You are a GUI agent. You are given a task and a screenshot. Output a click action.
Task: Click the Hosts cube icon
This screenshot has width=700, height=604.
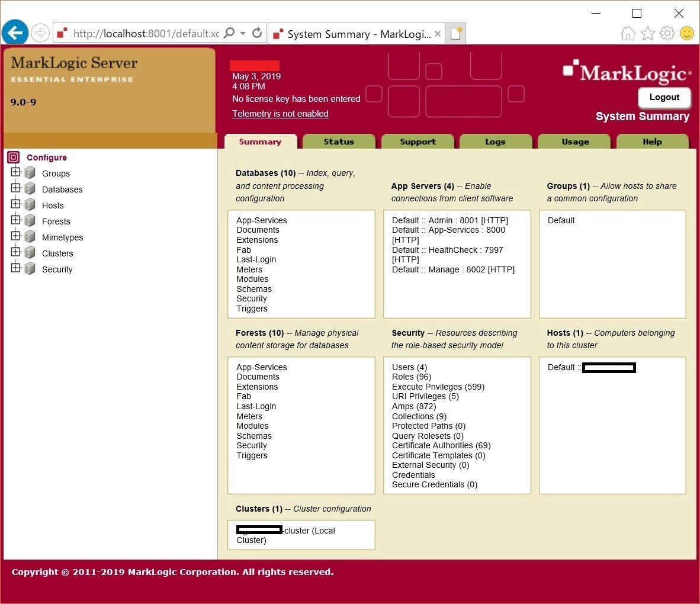point(30,205)
